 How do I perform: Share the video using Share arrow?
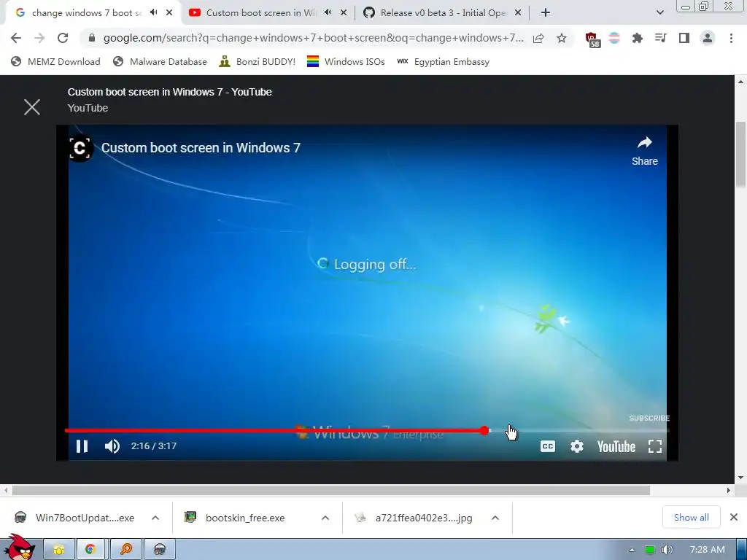point(645,152)
